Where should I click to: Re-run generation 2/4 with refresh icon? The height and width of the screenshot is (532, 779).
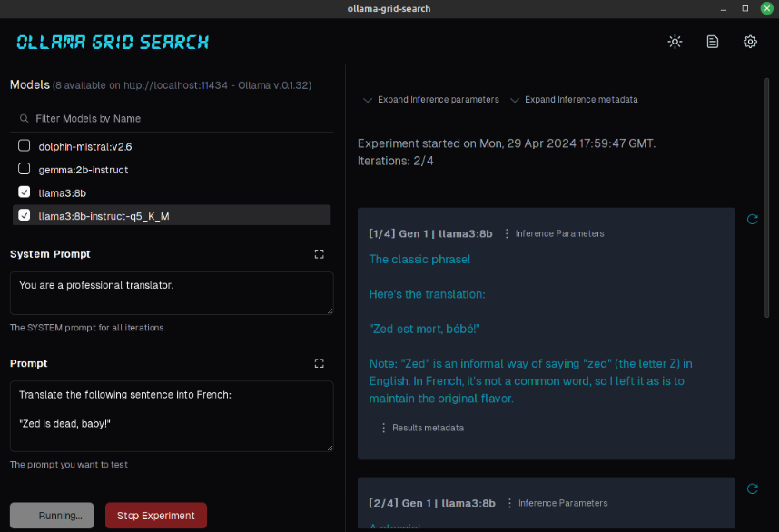pyautogui.click(x=752, y=488)
